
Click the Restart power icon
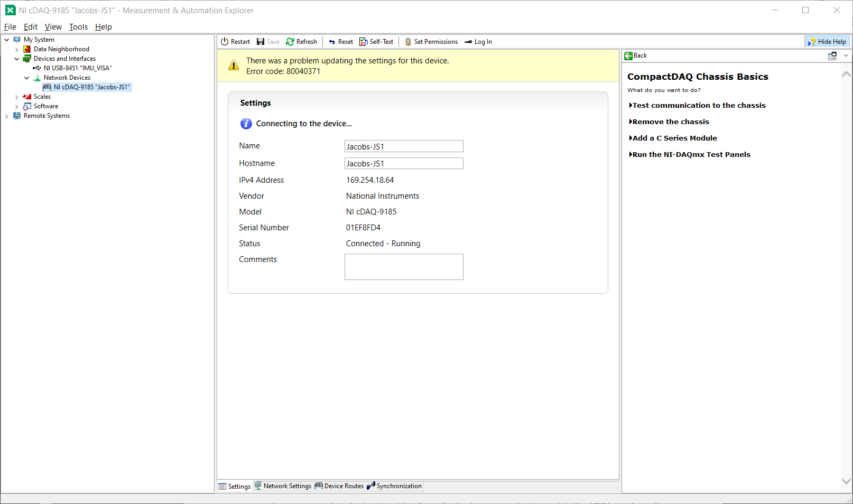coord(225,42)
